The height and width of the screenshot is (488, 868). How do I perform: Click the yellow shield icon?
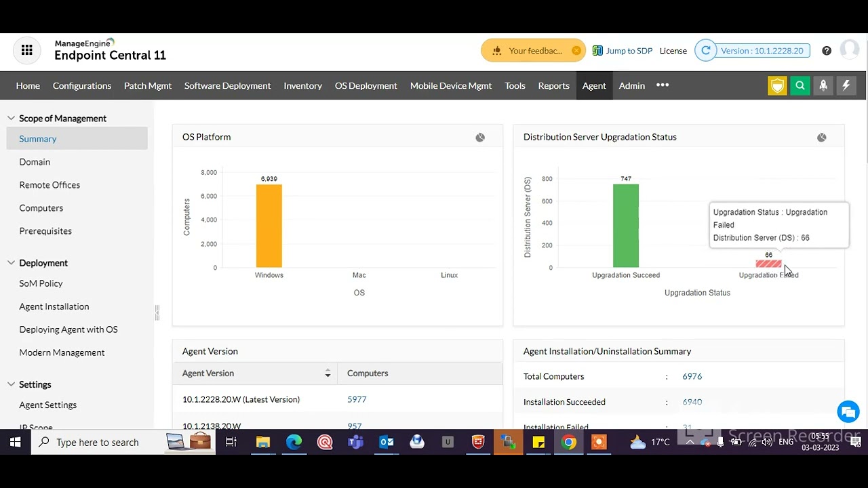[777, 85]
